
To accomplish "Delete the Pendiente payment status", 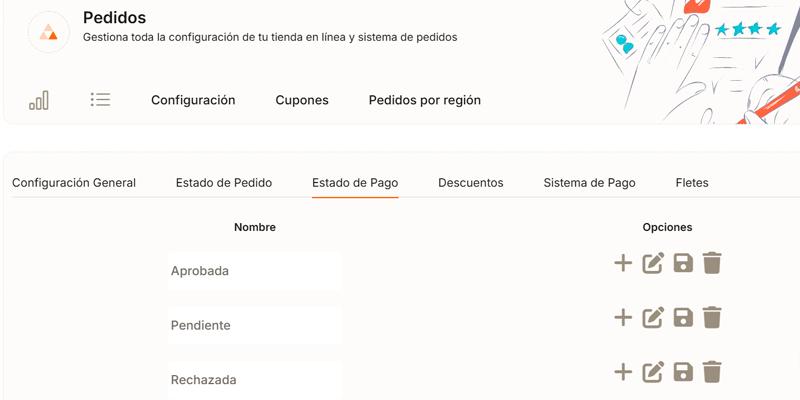I will 712,318.
